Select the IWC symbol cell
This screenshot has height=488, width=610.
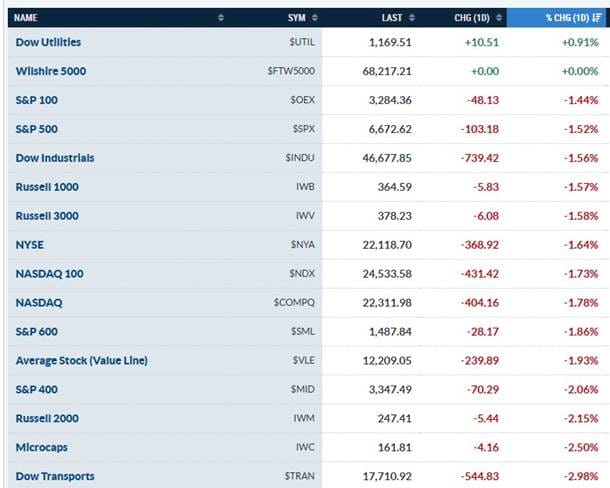(305, 448)
